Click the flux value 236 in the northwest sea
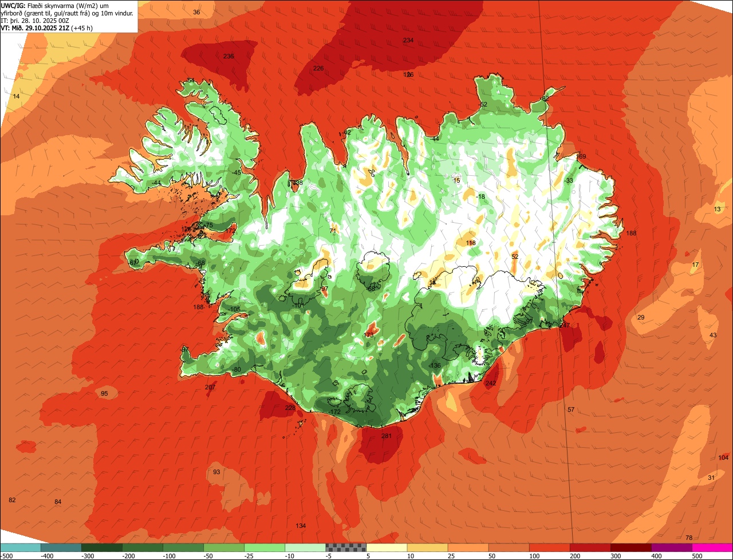733x560 pixels. coord(228,56)
